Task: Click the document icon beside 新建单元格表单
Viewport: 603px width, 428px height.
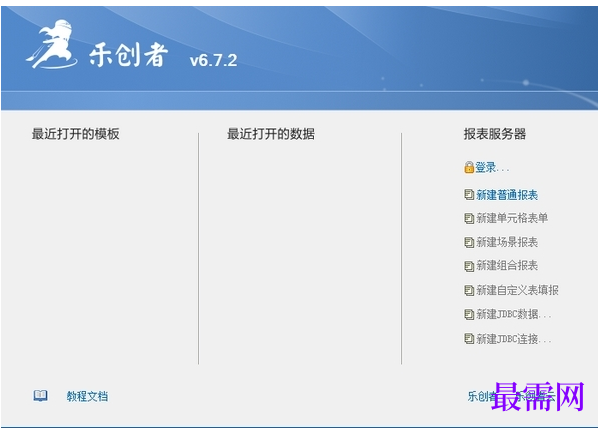Action: click(469, 218)
